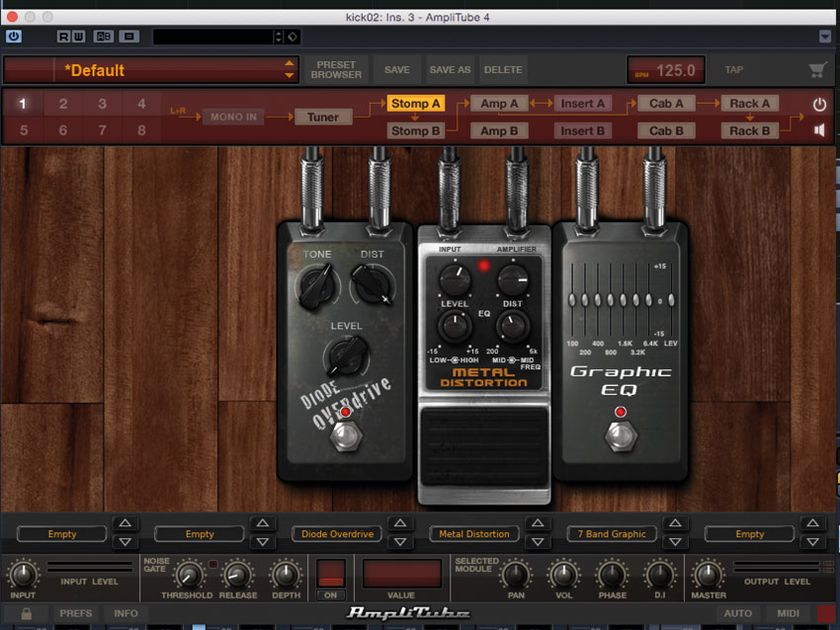This screenshot has width=840, height=630.
Task: Open the *Default preset dropdown
Action: point(150,70)
